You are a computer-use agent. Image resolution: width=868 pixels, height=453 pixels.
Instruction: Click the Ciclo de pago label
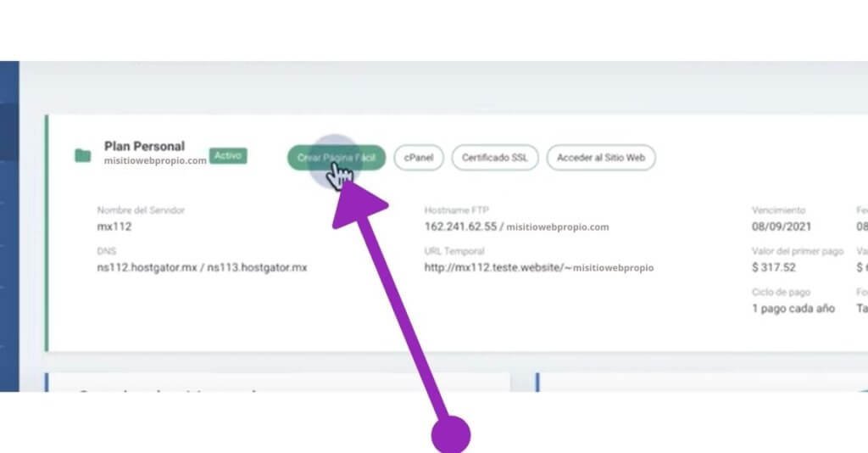[781, 293]
